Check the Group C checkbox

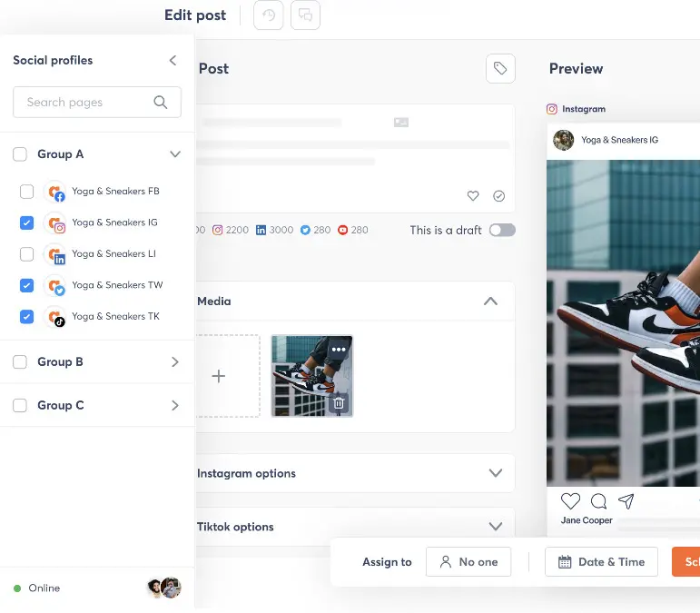pyautogui.click(x=20, y=405)
